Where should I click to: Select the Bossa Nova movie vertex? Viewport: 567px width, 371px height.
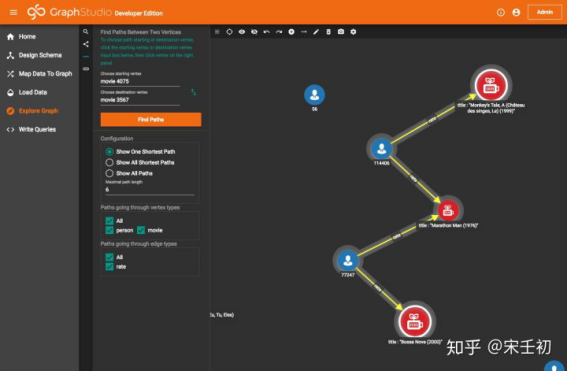coord(415,321)
